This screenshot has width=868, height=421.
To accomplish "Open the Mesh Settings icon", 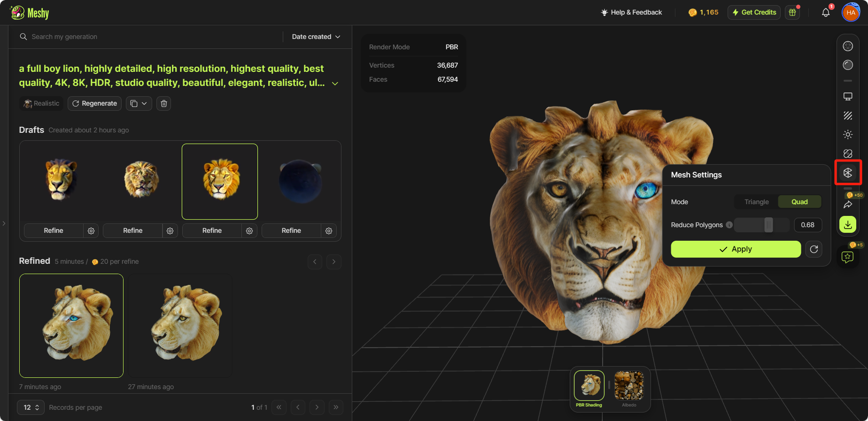I will 847,173.
